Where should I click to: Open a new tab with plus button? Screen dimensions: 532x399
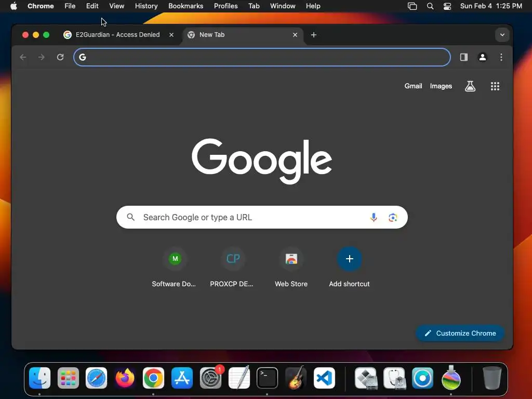click(313, 35)
